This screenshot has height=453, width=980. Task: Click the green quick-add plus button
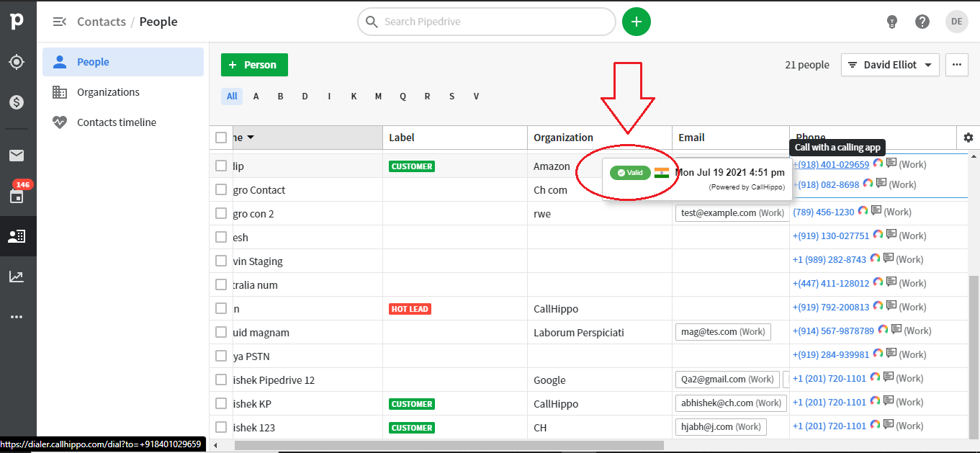tap(637, 22)
